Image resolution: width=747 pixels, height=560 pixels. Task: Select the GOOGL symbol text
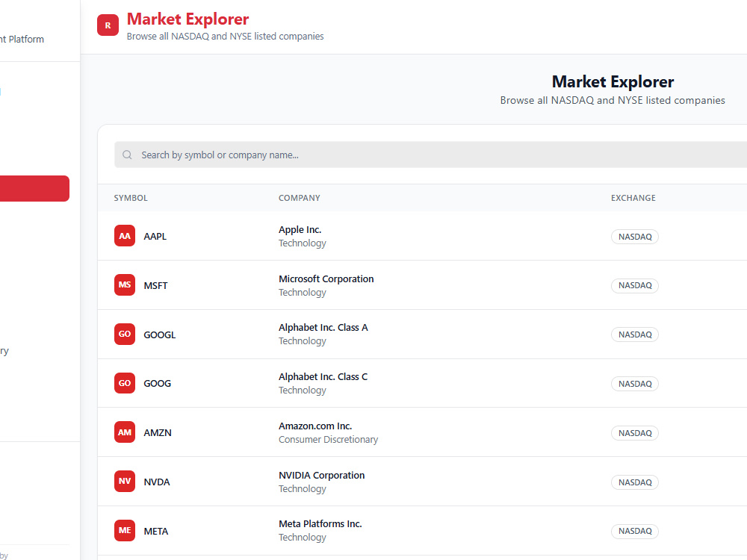tap(160, 335)
